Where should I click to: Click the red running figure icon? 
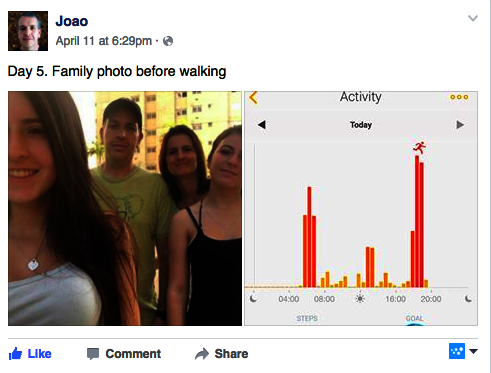[420, 147]
